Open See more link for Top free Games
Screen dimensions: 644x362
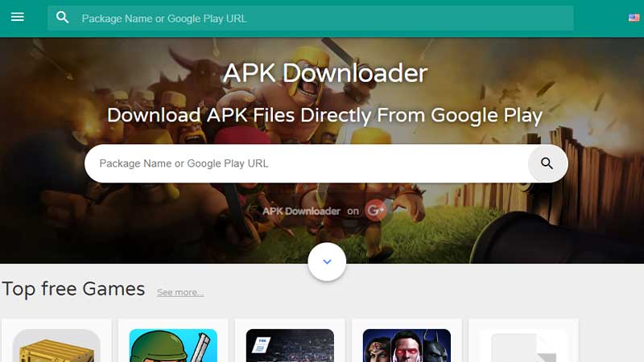(180, 292)
